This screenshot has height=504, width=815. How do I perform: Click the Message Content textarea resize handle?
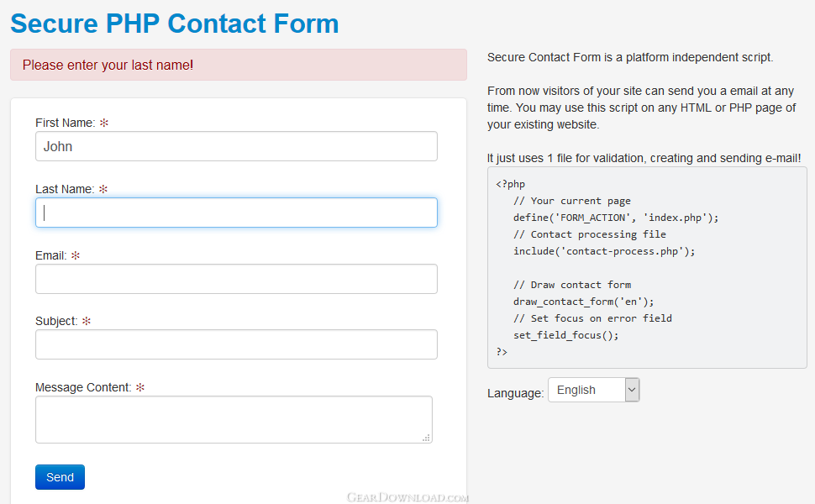[426, 437]
